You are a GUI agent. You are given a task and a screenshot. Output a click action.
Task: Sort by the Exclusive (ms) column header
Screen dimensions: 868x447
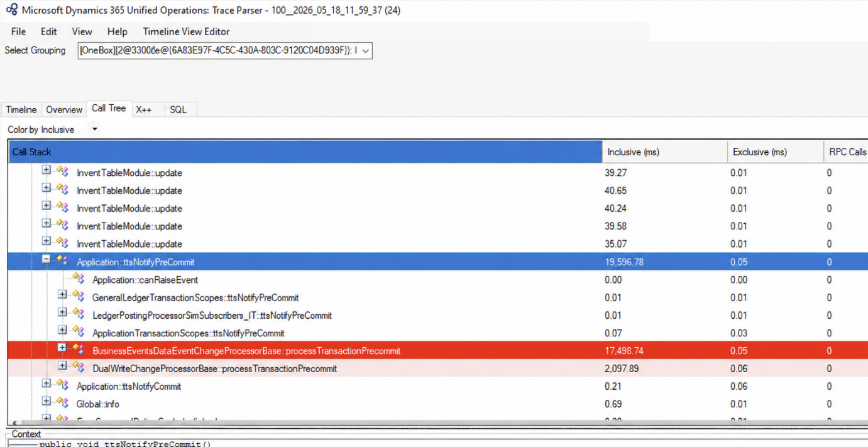[774, 152]
